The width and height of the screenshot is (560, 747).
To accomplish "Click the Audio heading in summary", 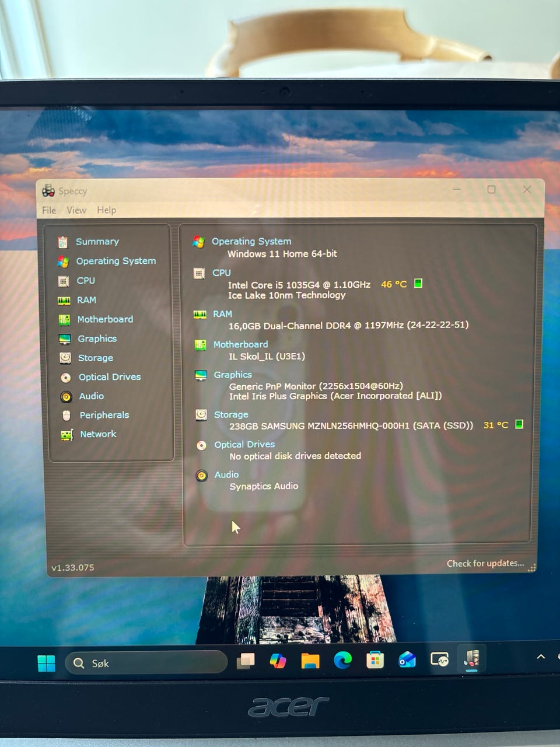I will (x=226, y=475).
